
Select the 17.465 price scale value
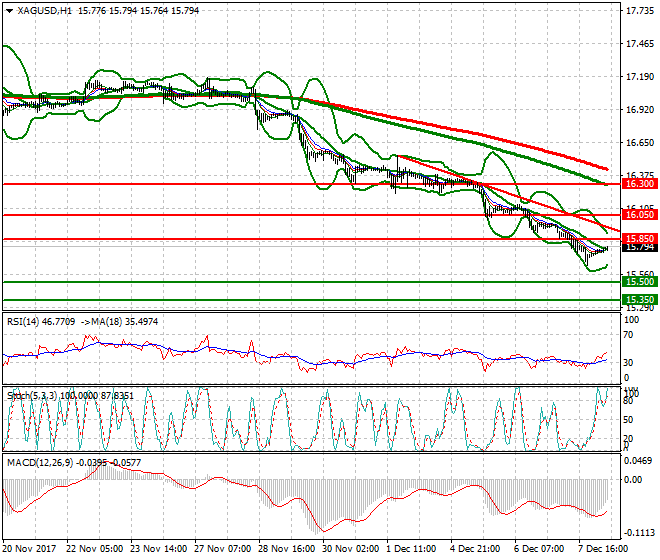click(640, 44)
